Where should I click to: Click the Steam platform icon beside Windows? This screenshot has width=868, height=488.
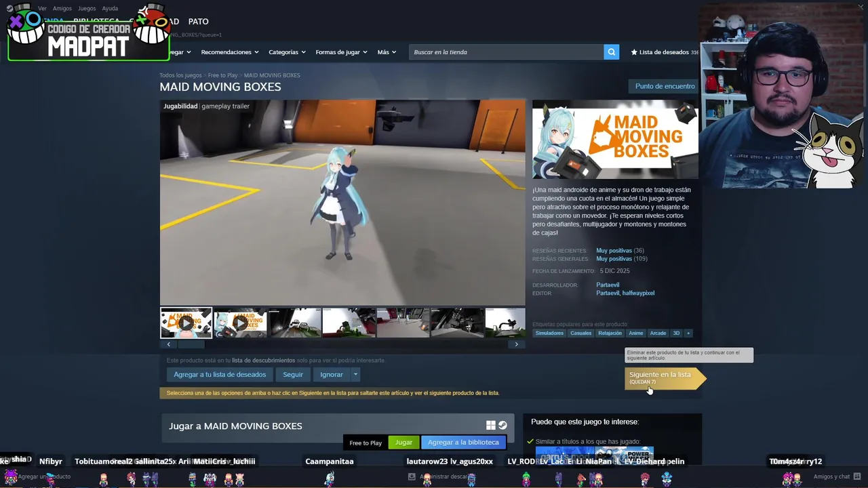point(502,426)
